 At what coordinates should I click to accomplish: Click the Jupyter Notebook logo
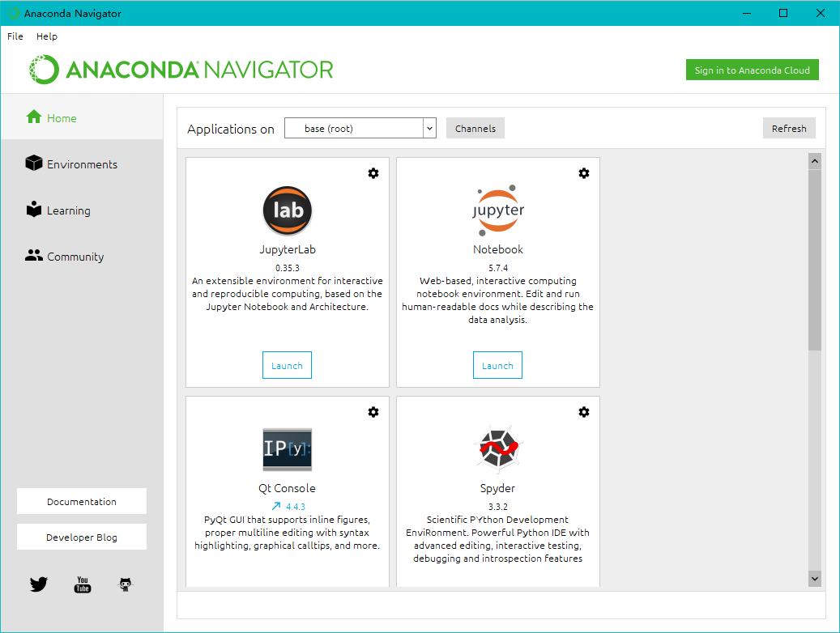click(x=498, y=210)
